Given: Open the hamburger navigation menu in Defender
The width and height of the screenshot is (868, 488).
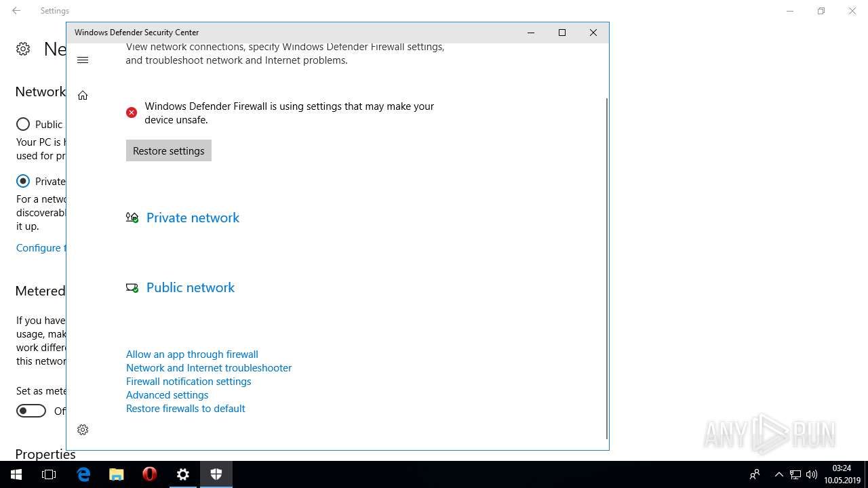Looking at the screenshot, I should point(83,60).
